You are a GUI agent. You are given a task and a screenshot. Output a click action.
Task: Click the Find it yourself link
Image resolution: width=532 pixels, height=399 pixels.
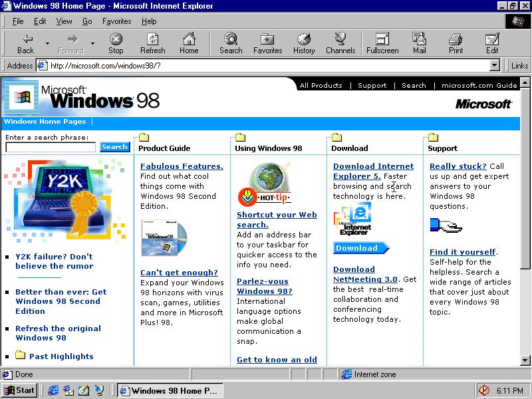tap(462, 252)
